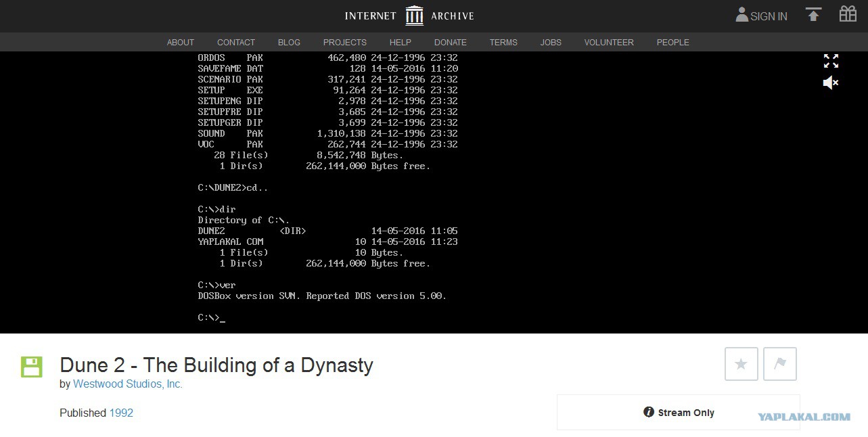Click the 28 File(s) summary line
Image resolution: width=868 pixels, height=437 pixels.
309,155
